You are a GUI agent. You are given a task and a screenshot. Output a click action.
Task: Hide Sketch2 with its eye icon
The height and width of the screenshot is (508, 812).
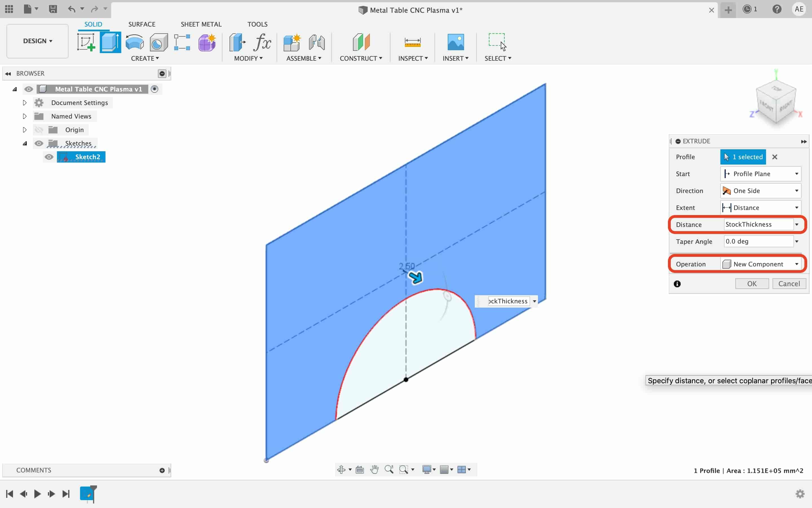coord(49,157)
